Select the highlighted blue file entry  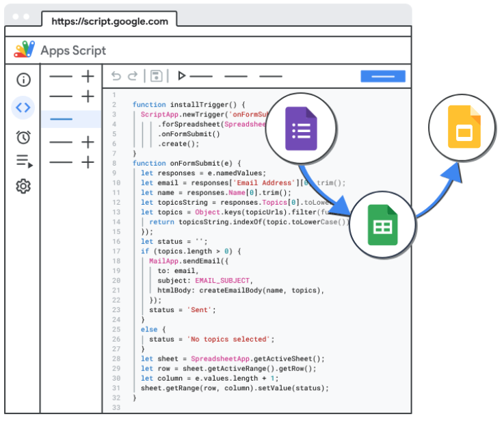71,119
